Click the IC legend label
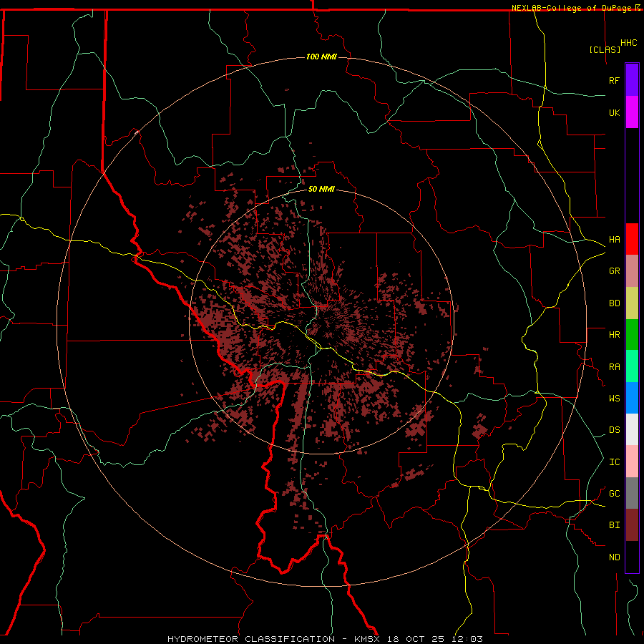Image resolution: width=644 pixels, height=644 pixels. tap(614, 462)
